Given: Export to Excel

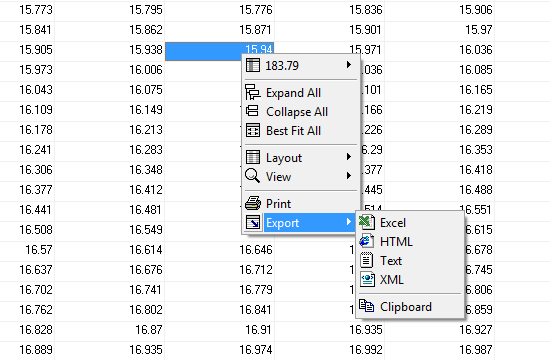Looking at the screenshot, I should click(410, 223).
